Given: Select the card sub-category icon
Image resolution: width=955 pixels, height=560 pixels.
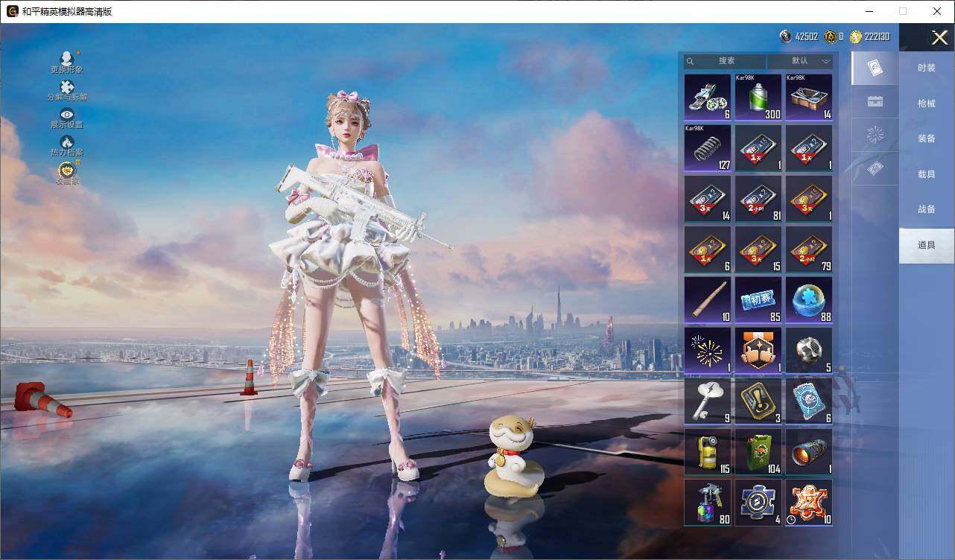Looking at the screenshot, I should click(875, 69).
